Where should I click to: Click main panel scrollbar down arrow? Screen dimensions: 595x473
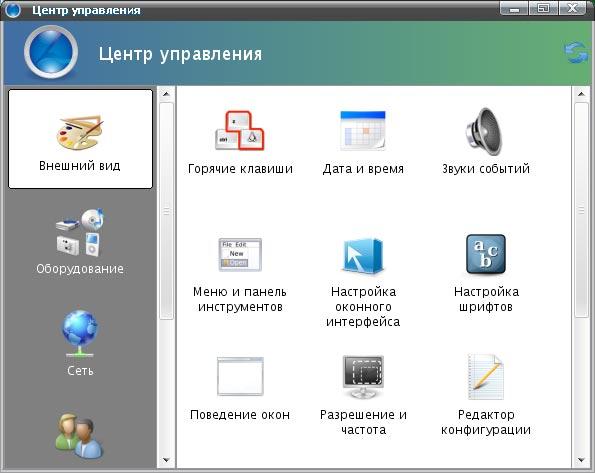pyautogui.click(x=581, y=460)
